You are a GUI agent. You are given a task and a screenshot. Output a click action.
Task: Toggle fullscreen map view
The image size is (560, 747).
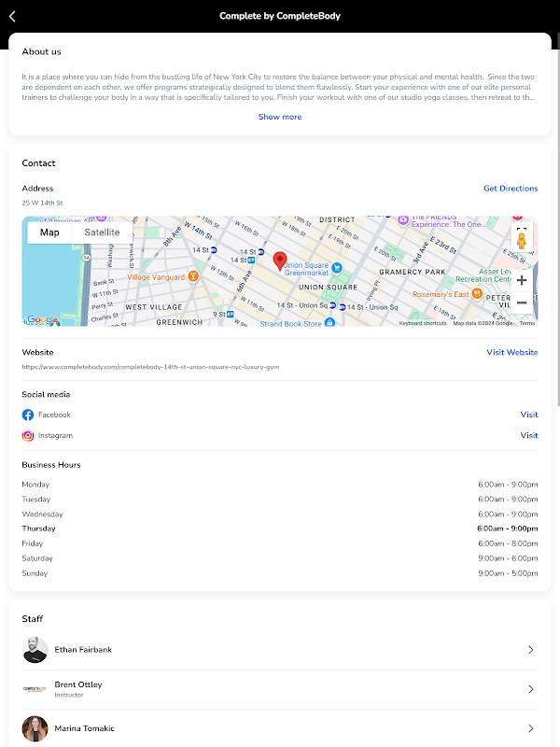click(x=522, y=229)
